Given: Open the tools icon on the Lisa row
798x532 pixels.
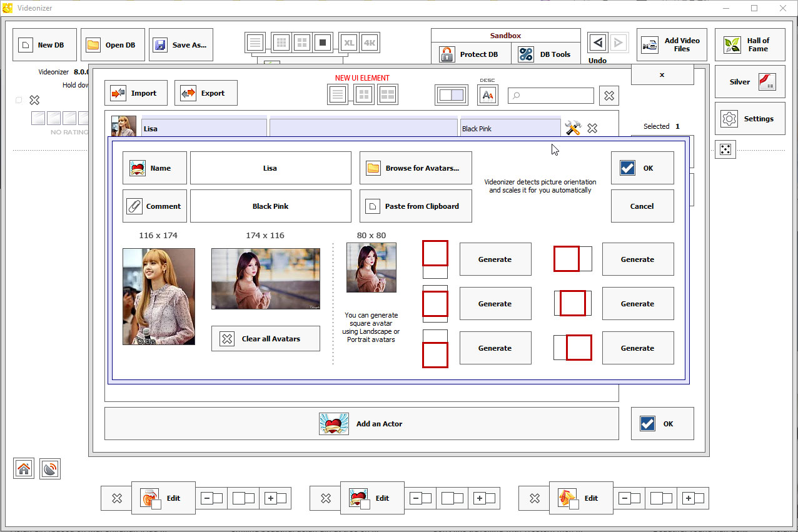Looking at the screenshot, I should [573, 128].
